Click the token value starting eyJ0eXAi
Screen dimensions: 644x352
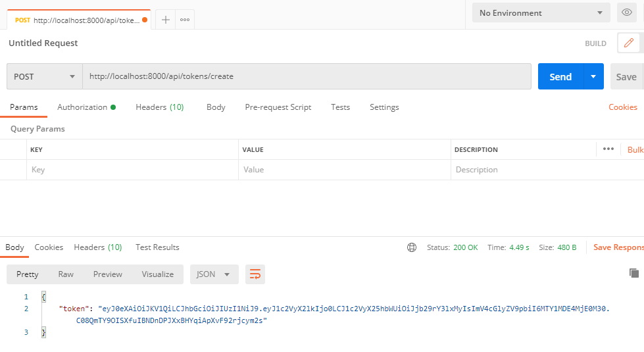(x=354, y=309)
